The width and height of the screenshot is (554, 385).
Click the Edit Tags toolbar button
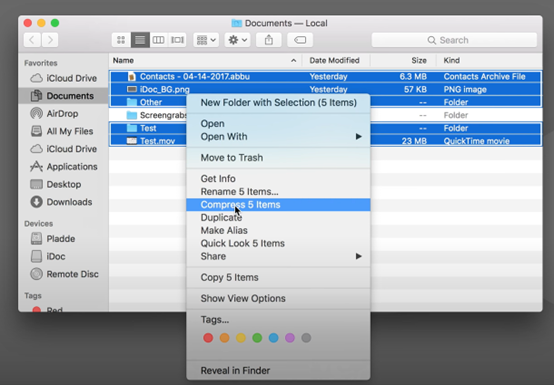tap(300, 40)
